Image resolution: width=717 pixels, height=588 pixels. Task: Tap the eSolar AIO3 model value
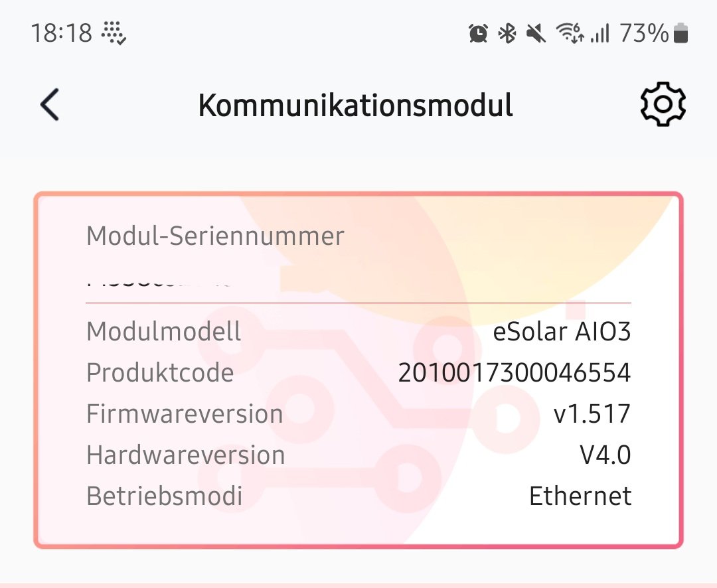[x=562, y=332]
